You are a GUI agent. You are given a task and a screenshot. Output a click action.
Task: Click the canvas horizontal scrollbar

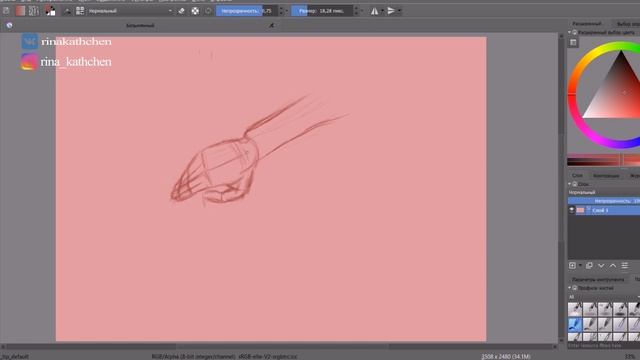(x=279, y=347)
